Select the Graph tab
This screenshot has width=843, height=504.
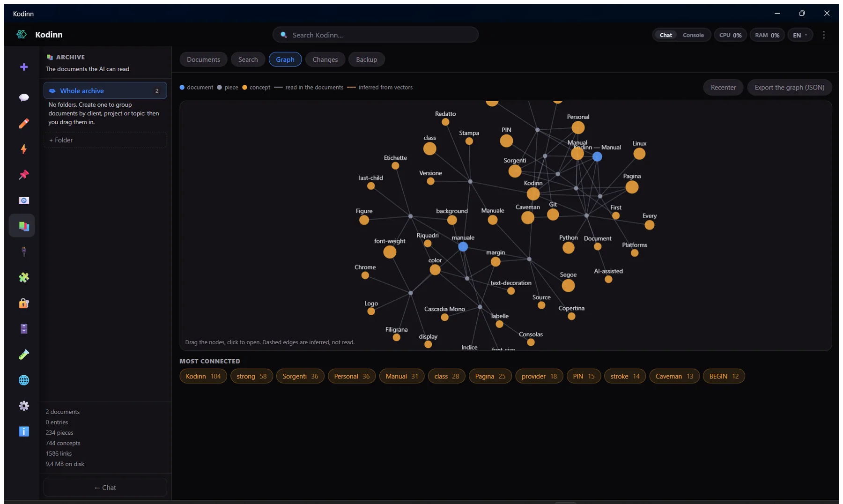[285, 59]
